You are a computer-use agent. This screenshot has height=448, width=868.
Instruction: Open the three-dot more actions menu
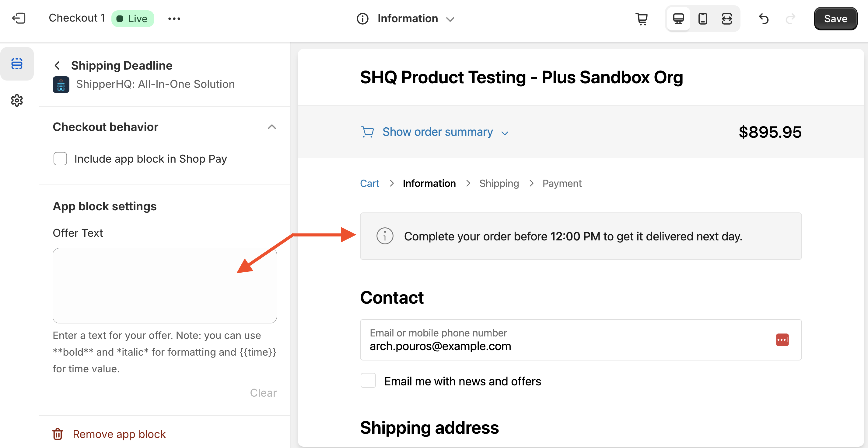click(174, 19)
